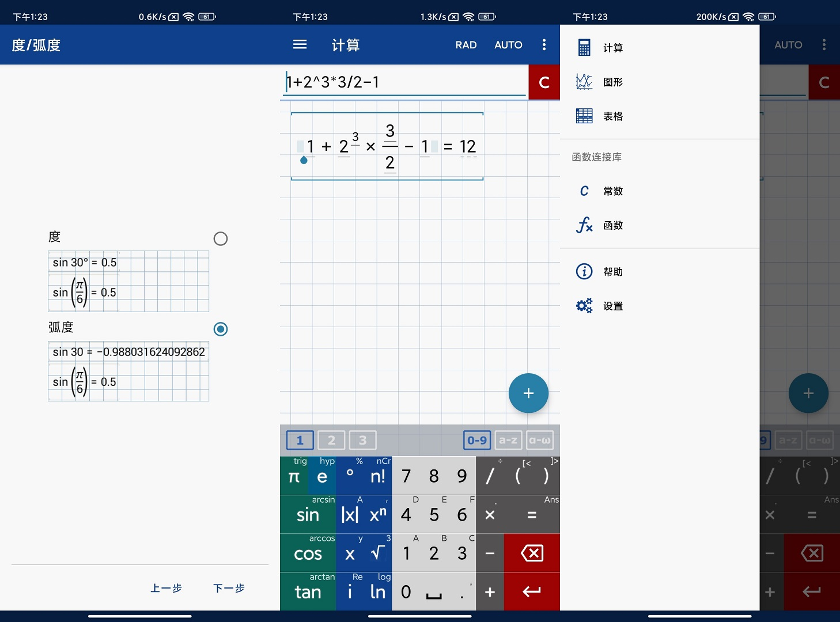Tap the plus key on middle keypad
This screenshot has width=840, height=622.
point(490,591)
